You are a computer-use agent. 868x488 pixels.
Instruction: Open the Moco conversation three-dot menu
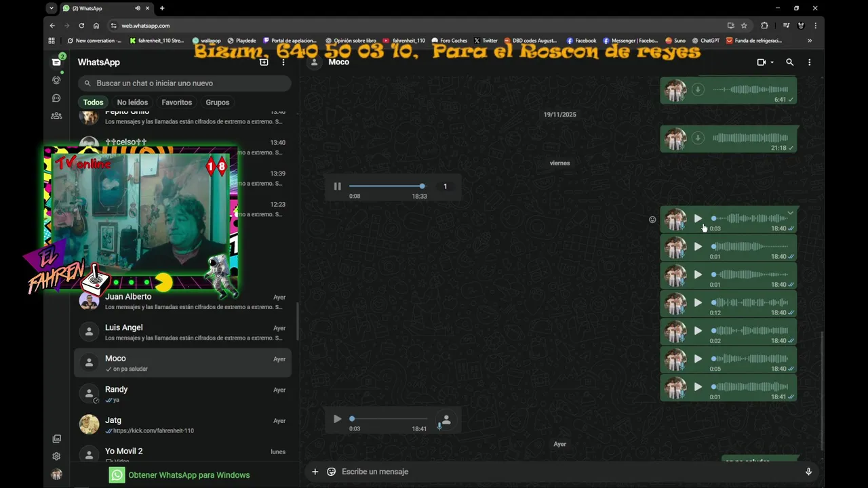pos(809,62)
